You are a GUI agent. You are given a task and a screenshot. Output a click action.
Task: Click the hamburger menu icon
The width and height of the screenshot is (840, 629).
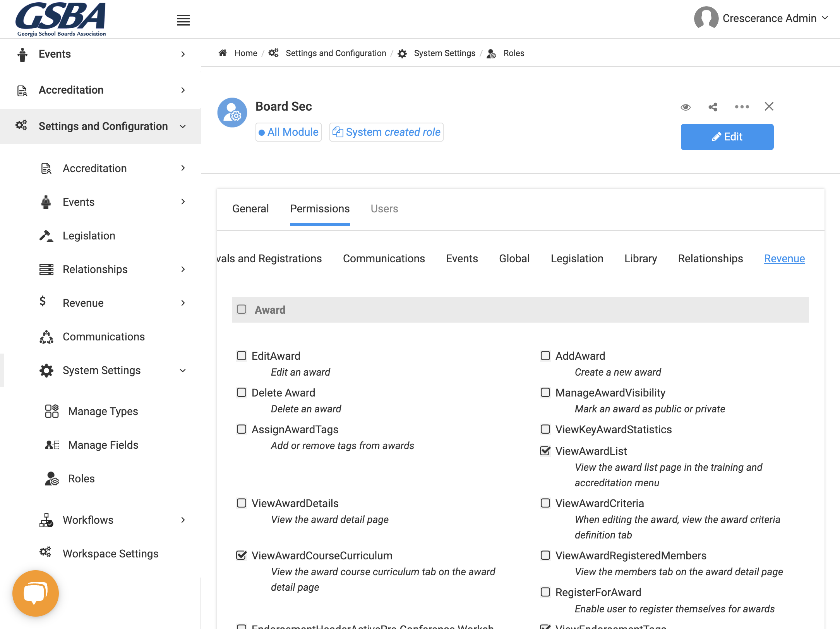coord(183,20)
